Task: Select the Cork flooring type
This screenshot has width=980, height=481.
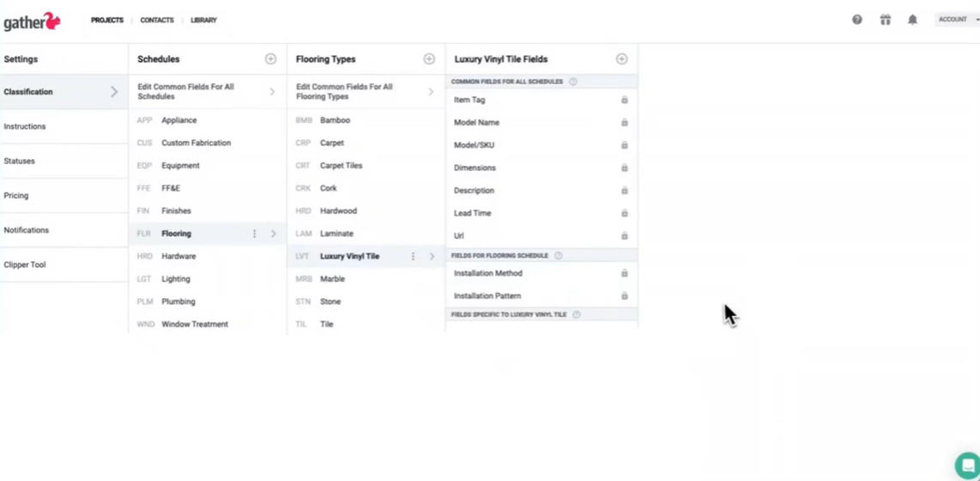Action: point(366,188)
